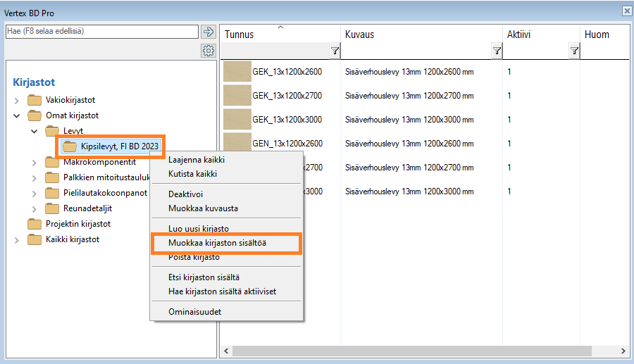
Task: Collapse the Omat kirjastot tree node
Action: [x=17, y=115]
